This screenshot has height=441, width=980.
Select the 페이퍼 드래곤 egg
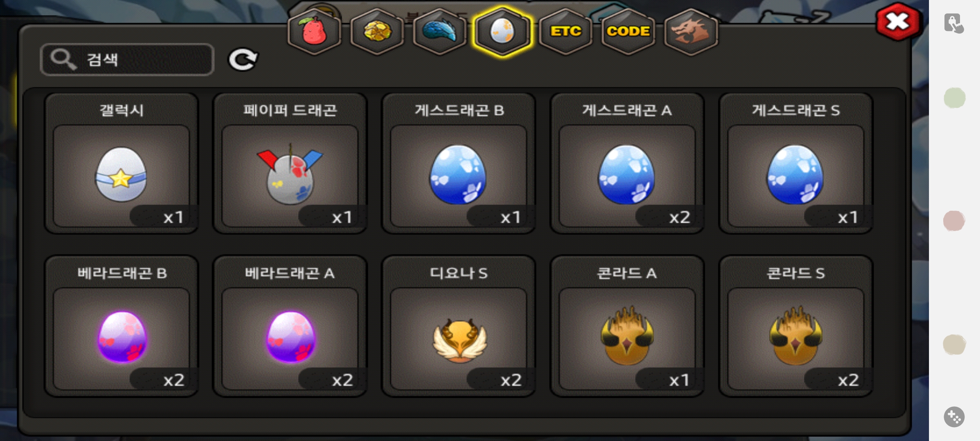(x=290, y=163)
